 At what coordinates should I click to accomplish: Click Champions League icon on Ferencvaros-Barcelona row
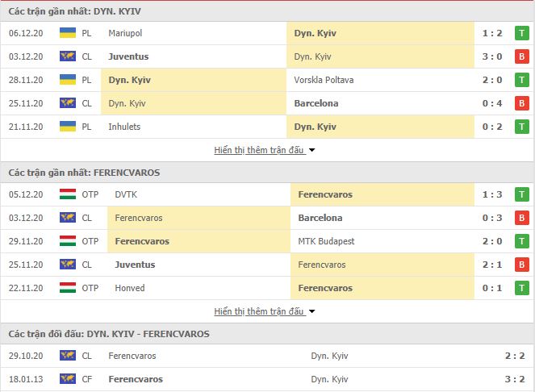point(67,218)
